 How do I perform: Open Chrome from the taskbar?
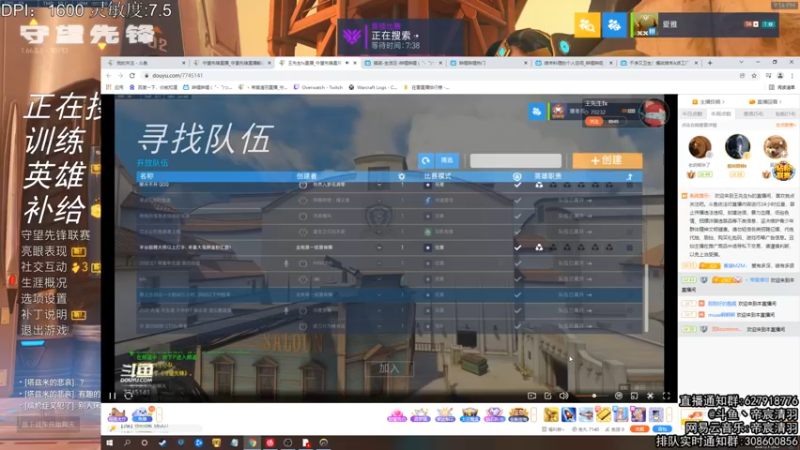[x=252, y=443]
